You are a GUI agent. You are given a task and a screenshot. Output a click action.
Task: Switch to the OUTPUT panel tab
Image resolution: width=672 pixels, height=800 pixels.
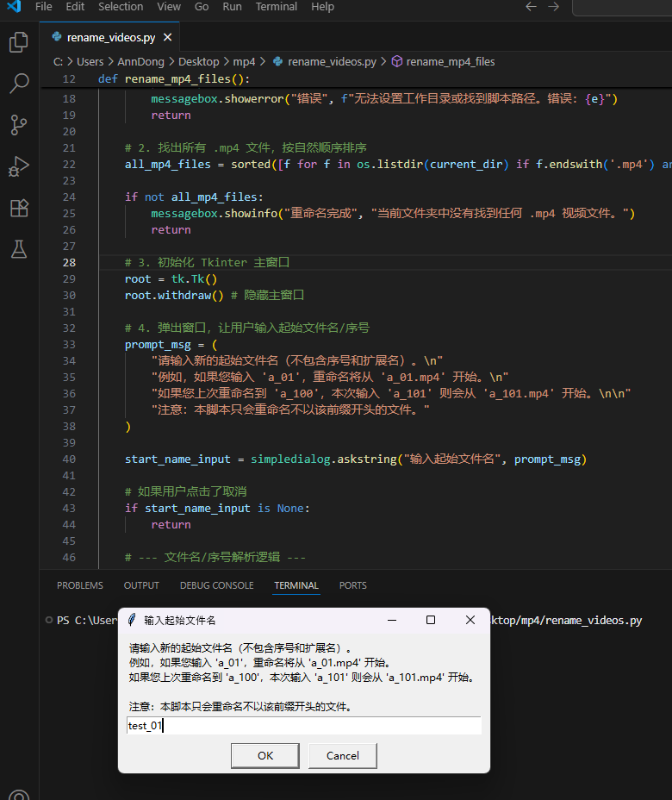[x=141, y=585]
